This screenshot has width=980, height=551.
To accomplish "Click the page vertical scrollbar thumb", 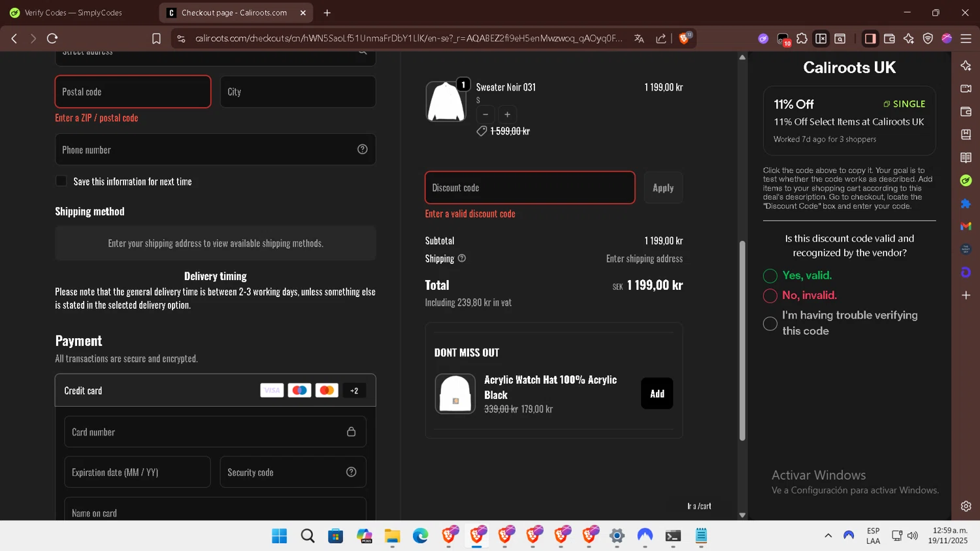I will click(x=742, y=341).
